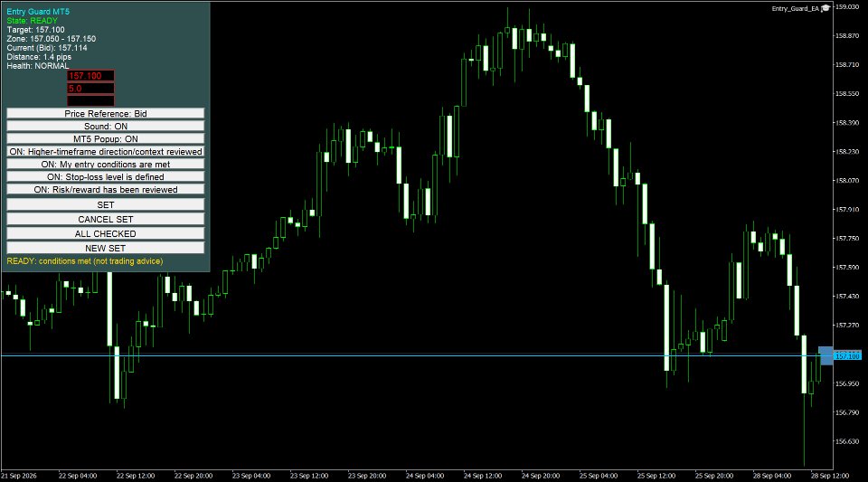The height and width of the screenshot is (482, 868).
Task: Toggle My entry conditions are met item
Action: point(105,165)
